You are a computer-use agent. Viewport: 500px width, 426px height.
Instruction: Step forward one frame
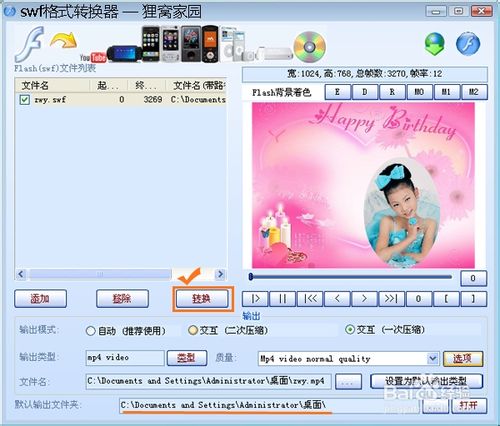[x=364, y=299]
